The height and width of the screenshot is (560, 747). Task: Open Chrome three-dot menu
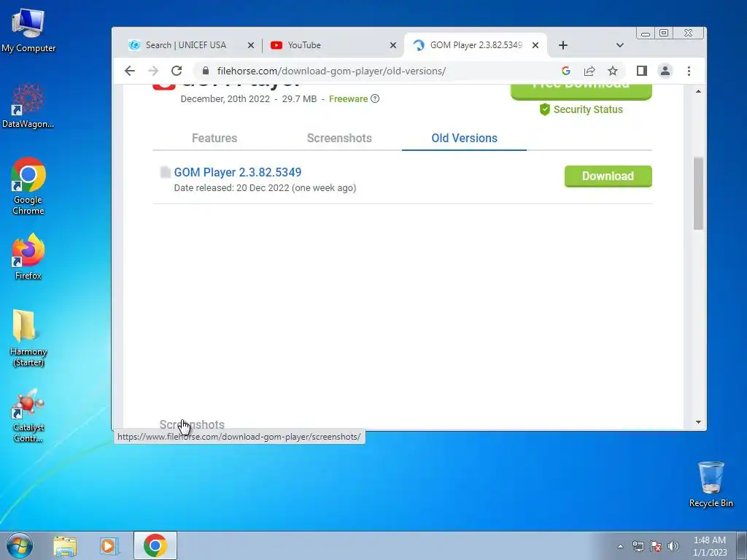[689, 71]
